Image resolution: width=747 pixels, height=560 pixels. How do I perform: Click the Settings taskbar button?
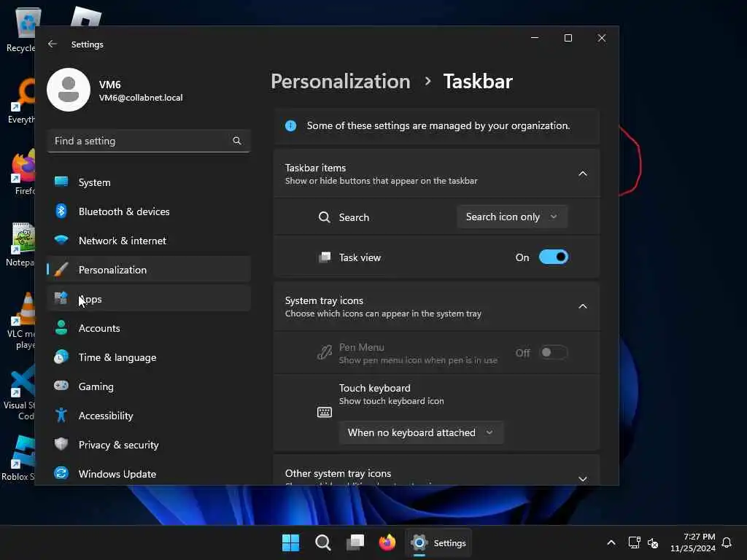pyautogui.click(x=438, y=542)
